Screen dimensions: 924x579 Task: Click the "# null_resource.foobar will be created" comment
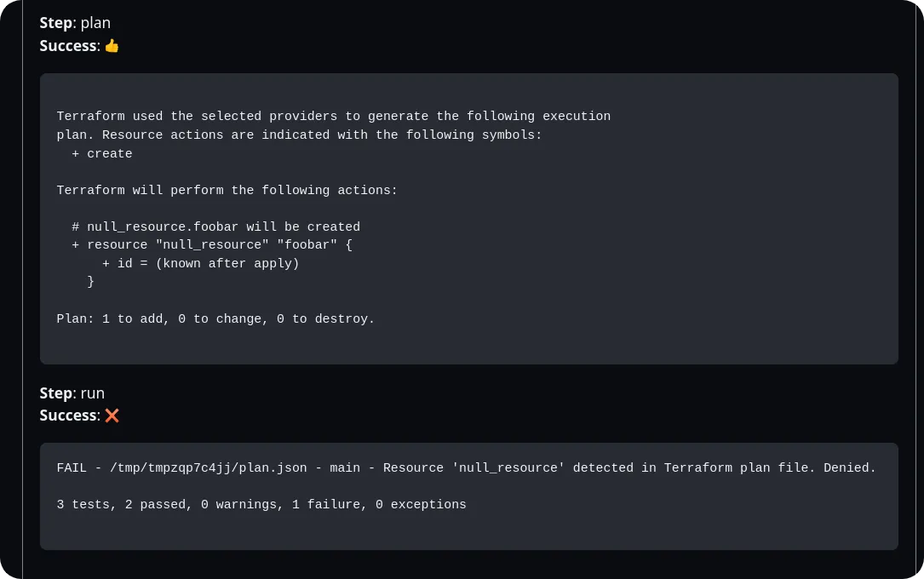pos(216,227)
